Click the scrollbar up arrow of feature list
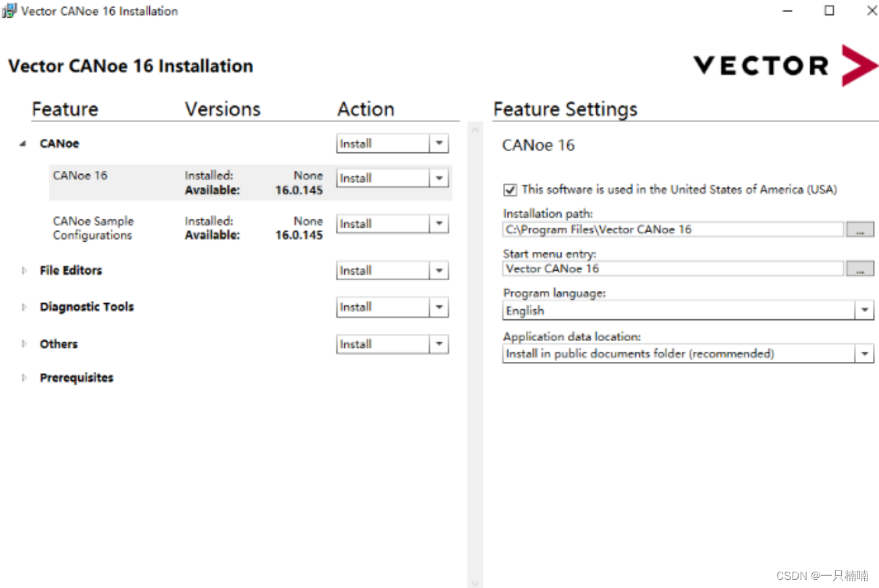This screenshot has width=879, height=588. tap(475, 129)
